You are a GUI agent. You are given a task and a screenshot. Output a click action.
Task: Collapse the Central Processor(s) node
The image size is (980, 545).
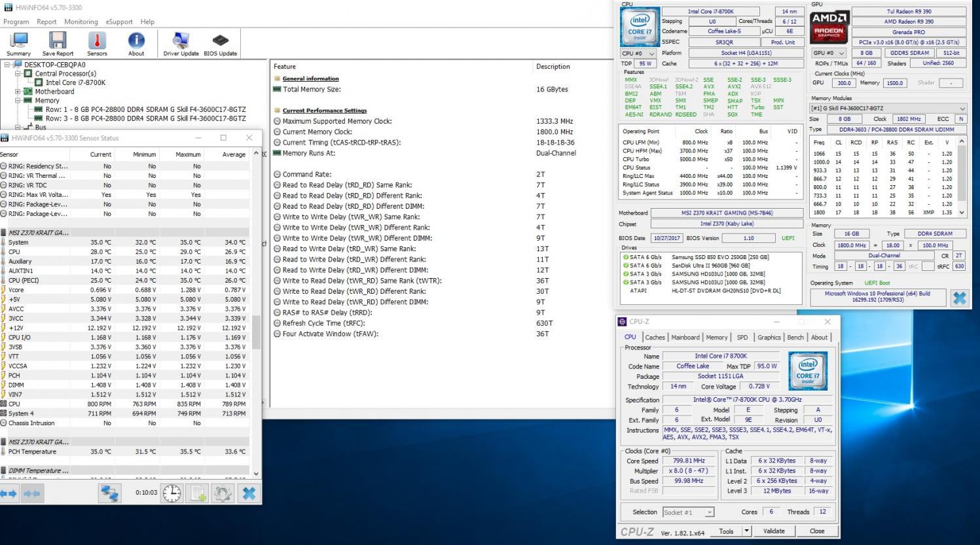[x=18, y=74]
